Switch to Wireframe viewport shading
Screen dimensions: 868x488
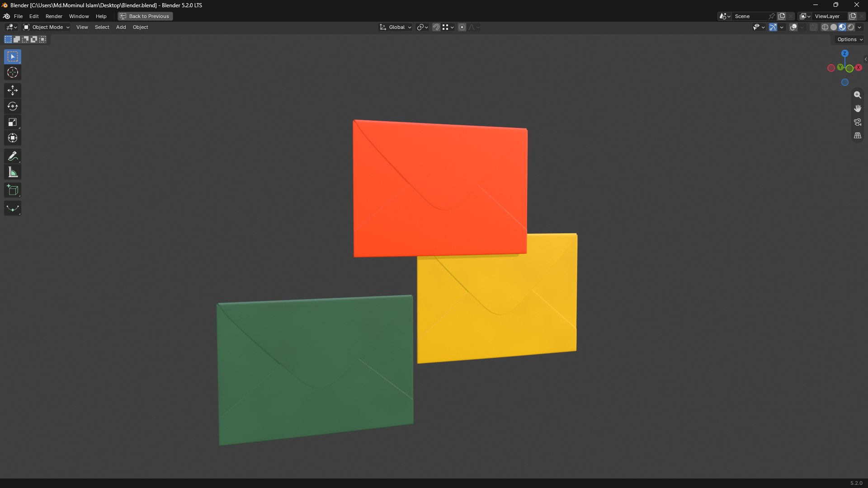click(825, 28)
